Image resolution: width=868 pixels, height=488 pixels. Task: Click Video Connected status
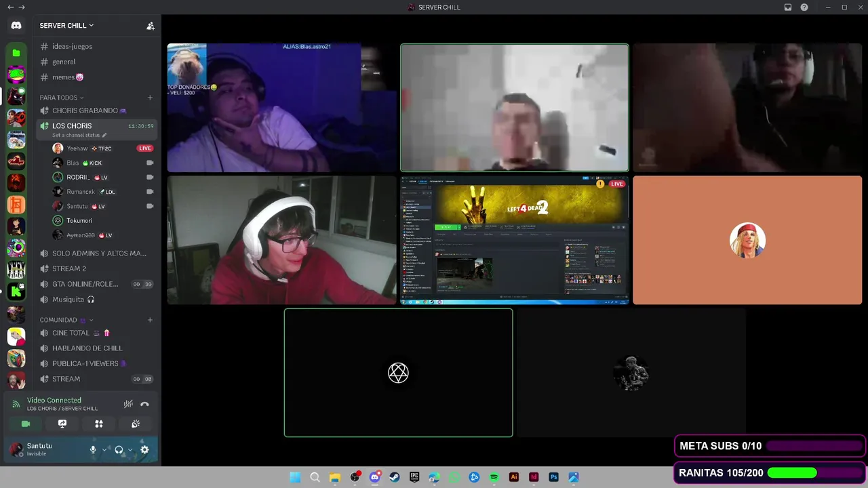54,401
